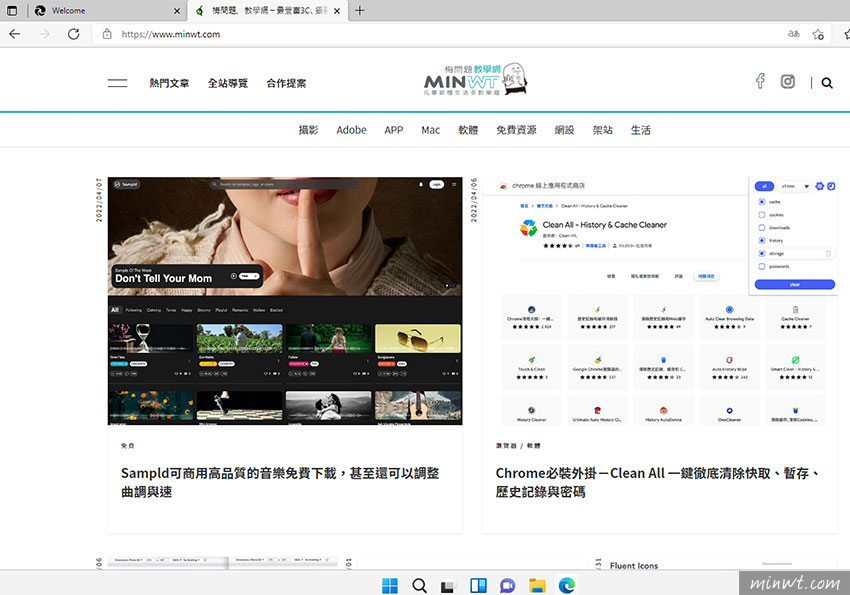Click the 軟體 tag above the Chrome article title
850x595 pixels.
click(533, 445)
